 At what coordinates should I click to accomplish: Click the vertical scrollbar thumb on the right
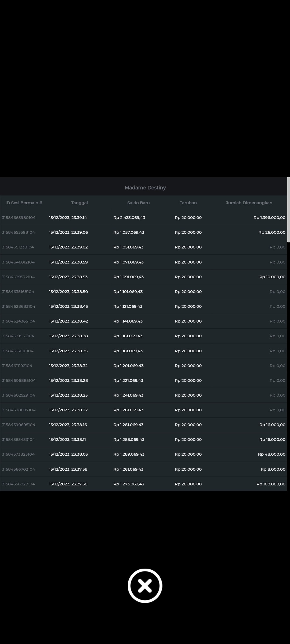tap(288, 210)
